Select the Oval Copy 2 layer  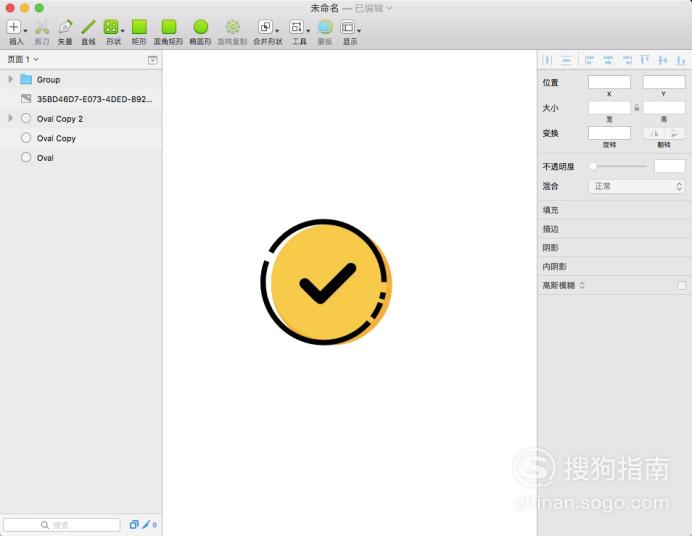click(81, 118)
